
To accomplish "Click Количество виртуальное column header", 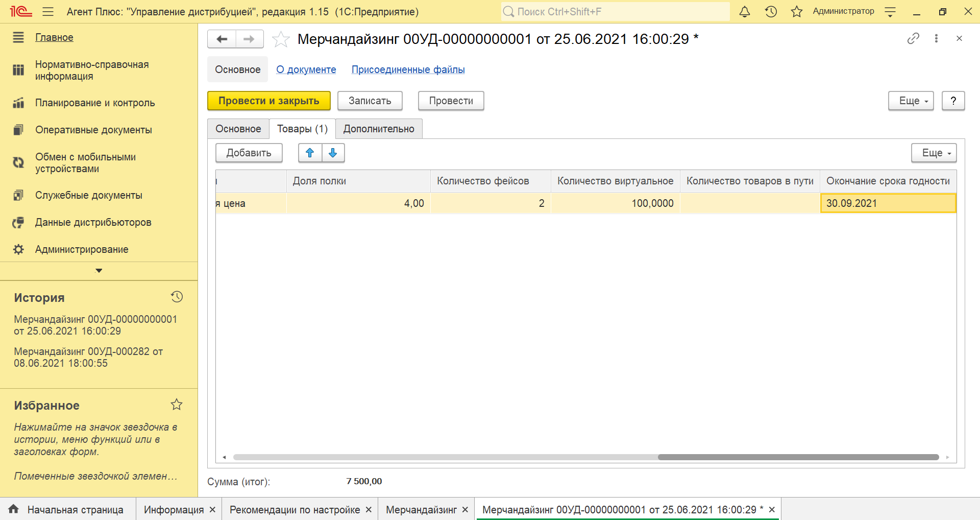I will (616, 181).
